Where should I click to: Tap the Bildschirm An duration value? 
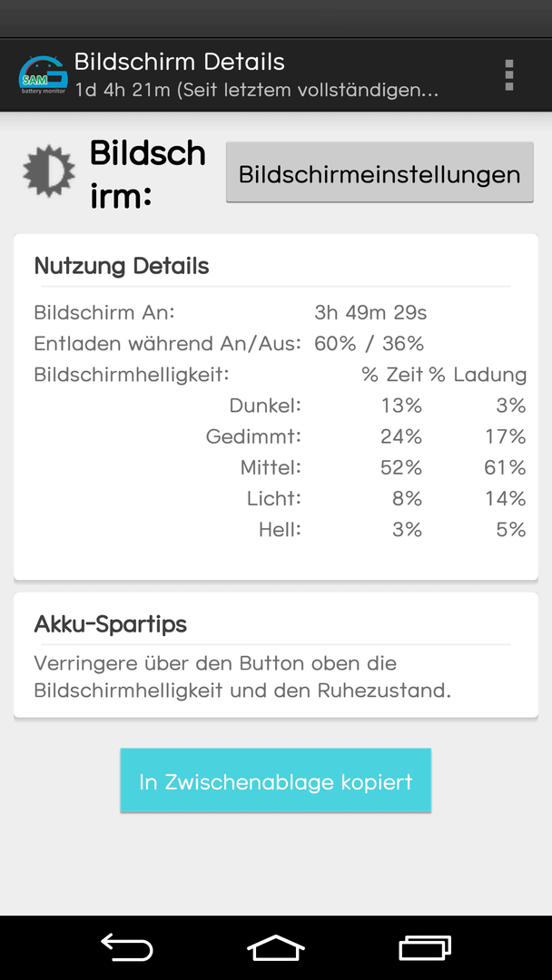coord(370,312)
